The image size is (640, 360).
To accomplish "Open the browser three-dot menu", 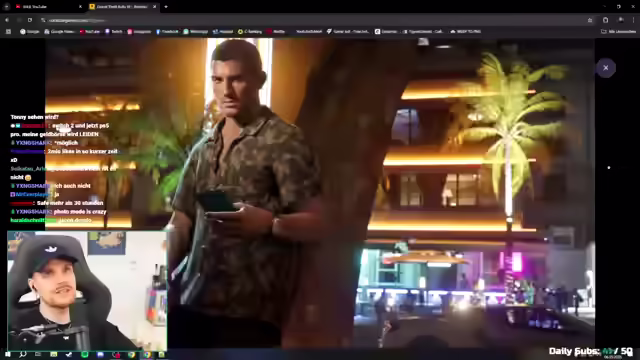I will click(x=633, y=20).
